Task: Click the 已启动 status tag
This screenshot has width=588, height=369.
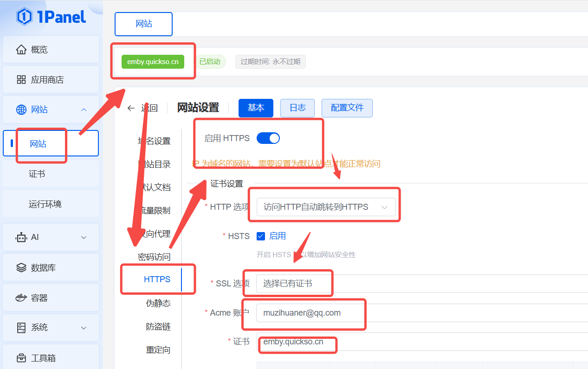Action: coord(210,62)
